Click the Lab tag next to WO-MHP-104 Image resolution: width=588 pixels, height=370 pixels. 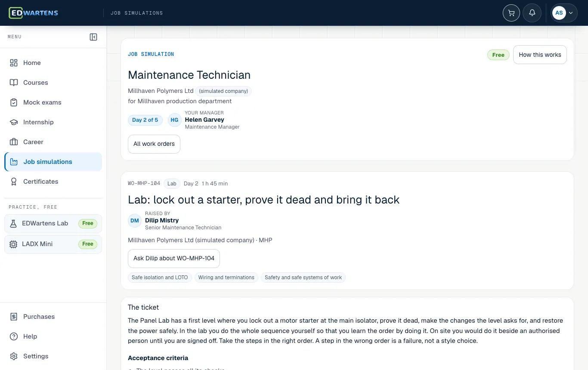click(172, 184)
